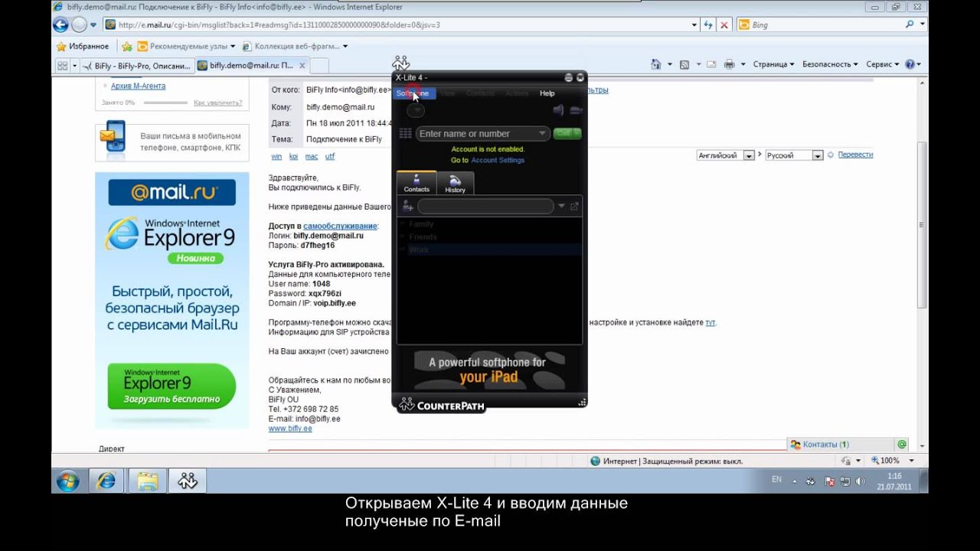Screen dimensions: 980x551
Task: Click the Windows Explorer folder taskbar icon
Action: [x=147, y=481]
